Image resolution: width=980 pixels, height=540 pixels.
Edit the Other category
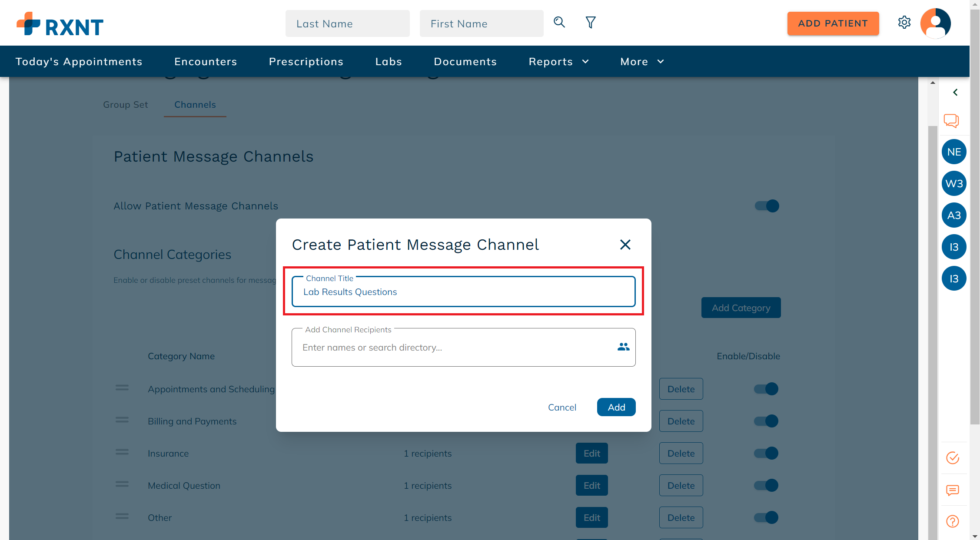592,517
